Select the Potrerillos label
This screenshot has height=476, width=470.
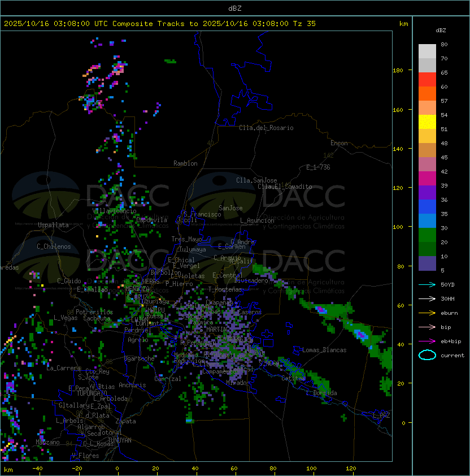pyautogui.click(x=94, y=312)
